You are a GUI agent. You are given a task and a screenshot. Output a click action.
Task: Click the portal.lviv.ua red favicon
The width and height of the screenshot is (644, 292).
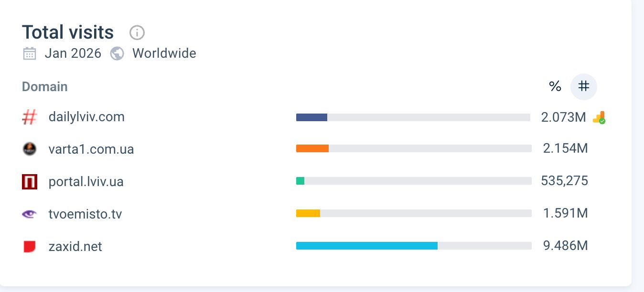pos(30,182)
